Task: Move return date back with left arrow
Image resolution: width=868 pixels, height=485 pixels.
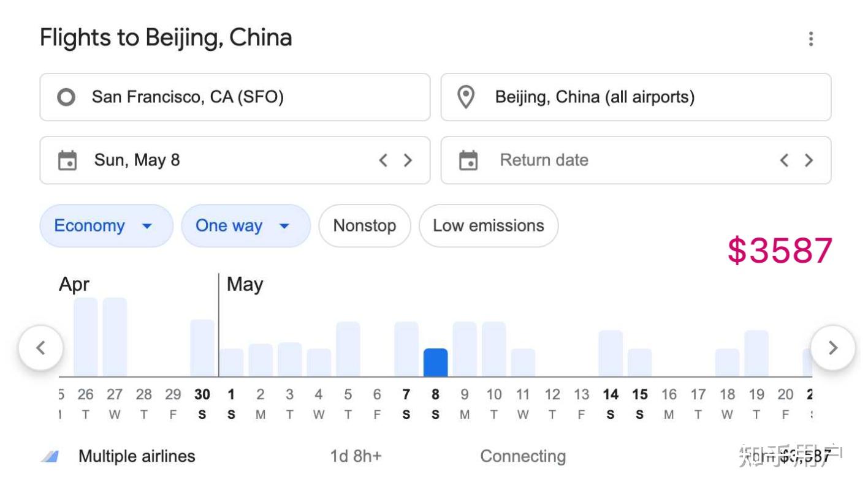Action: tap(784, 160)
